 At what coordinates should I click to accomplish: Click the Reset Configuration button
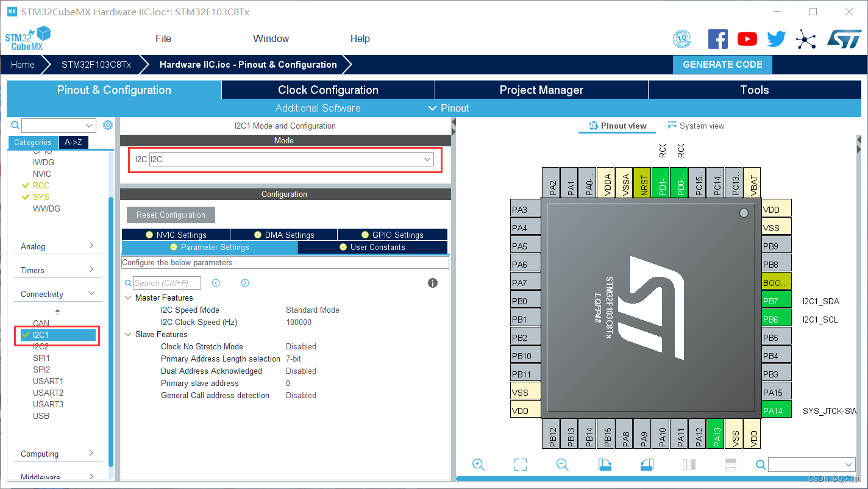171,215
